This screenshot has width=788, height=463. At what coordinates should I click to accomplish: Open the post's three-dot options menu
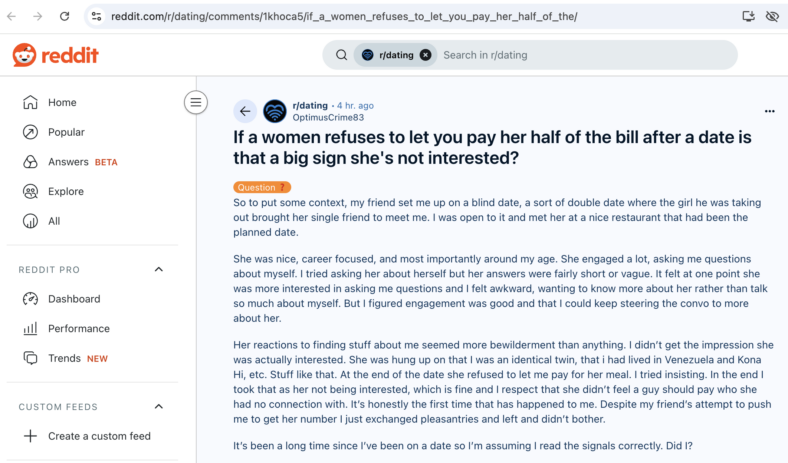coord(769,111)
